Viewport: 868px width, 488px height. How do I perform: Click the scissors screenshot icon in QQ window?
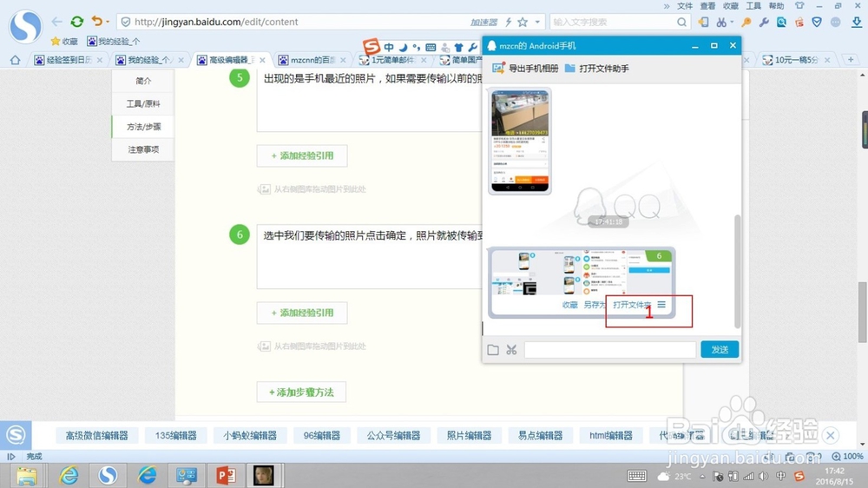[x=511, y=350]
